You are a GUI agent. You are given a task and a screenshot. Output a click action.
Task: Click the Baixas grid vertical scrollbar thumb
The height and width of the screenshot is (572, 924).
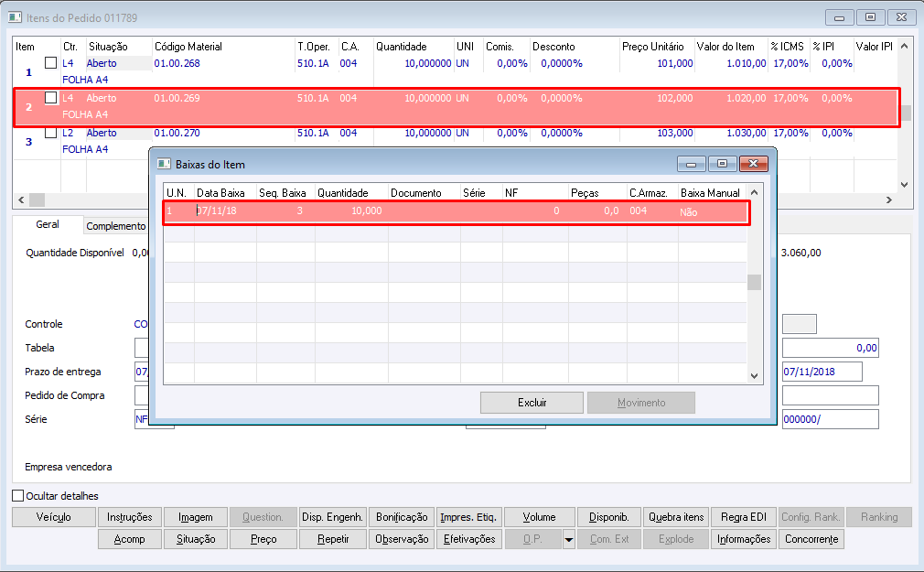tap(754, 283)
